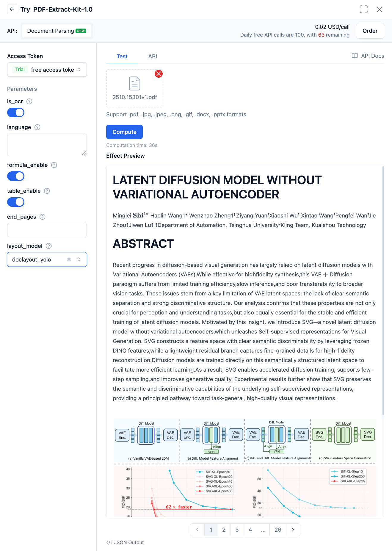Open help tooltip for formula_enable
This screenshot has width=392, height=551.
[54, 165]
